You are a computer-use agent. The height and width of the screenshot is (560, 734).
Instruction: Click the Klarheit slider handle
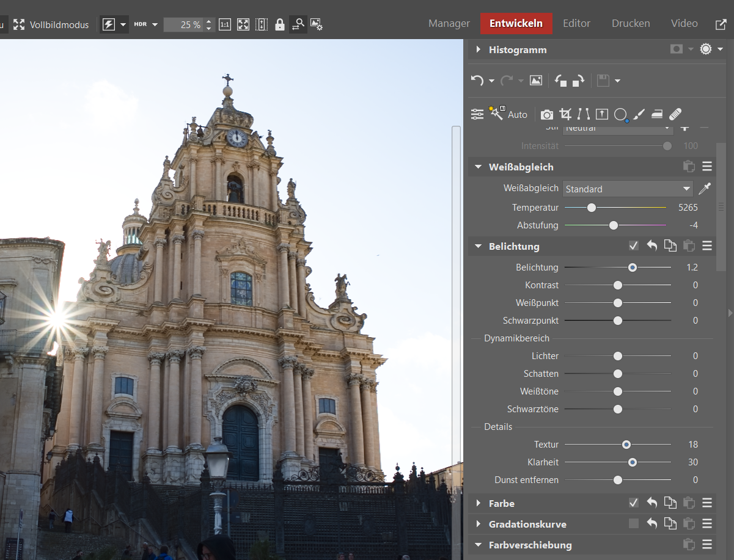point(633,462)
